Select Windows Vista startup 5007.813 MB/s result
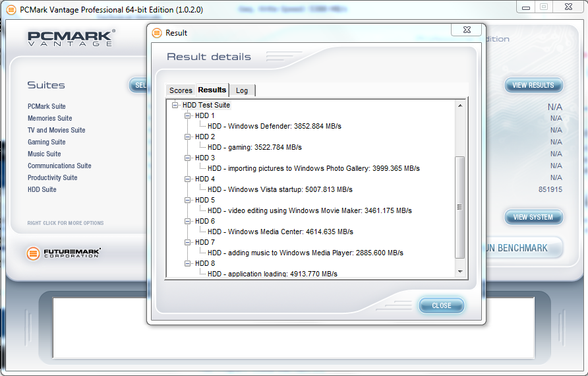The image size is (588, 376). tap(280, 189)
